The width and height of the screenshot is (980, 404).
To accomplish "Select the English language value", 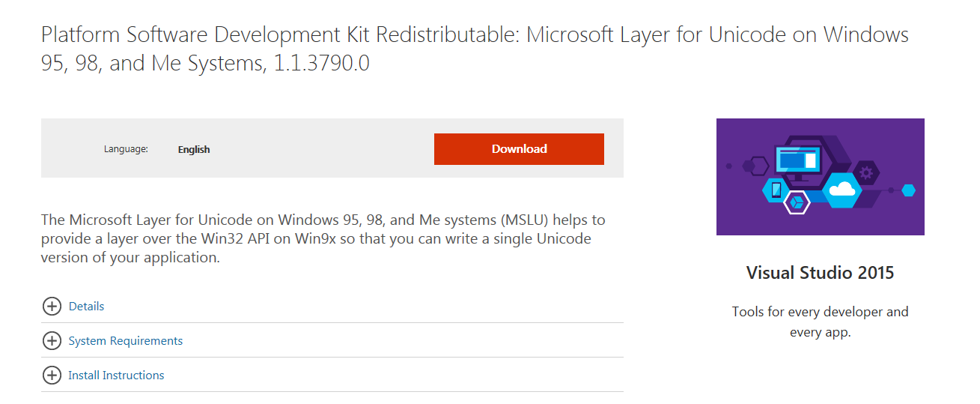I will click(194, 150).
